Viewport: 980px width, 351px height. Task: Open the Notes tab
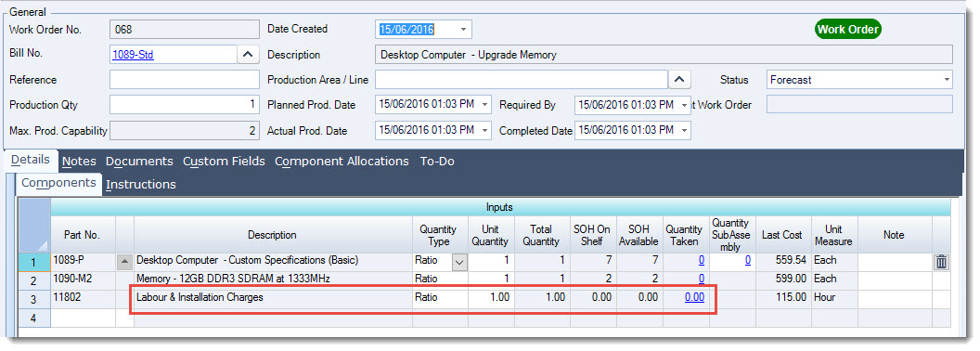79,161
